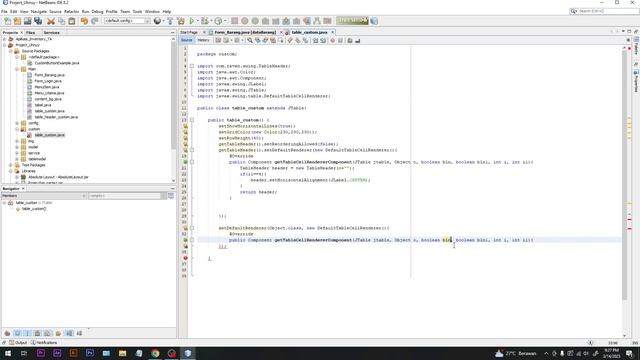Click the Cut scissors icon
Screen dimensions: 640x360
[51, 21]
